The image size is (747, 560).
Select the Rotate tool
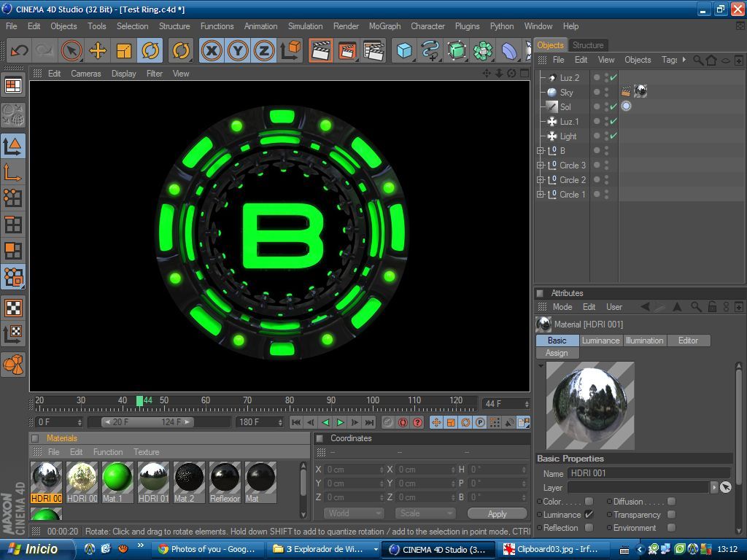coord(150,50)
